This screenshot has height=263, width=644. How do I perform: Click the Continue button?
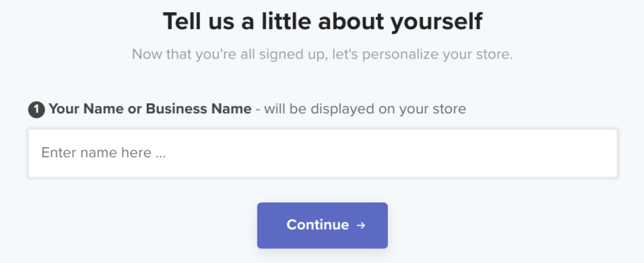pyautogui.click(x=323, y=225)
